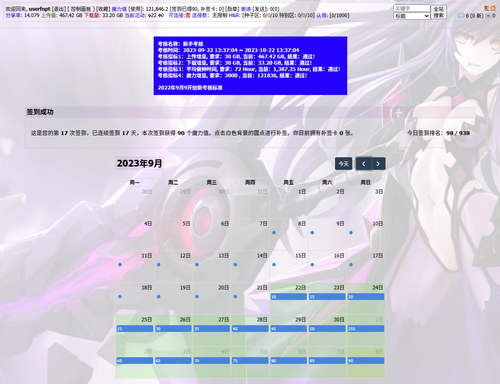This screenshot has height=384, width=500.
Task: Click day number 1日 in first row
Action: point(302,192)
